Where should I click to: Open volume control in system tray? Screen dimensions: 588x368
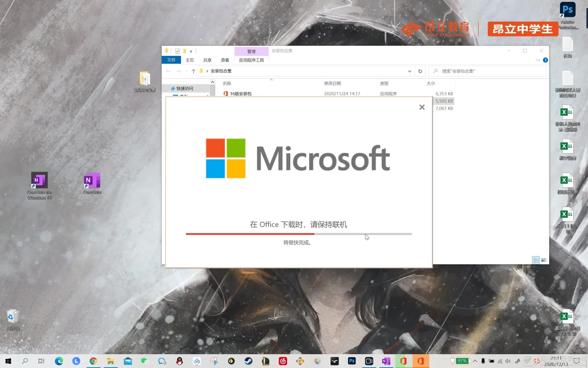point(508,361)
